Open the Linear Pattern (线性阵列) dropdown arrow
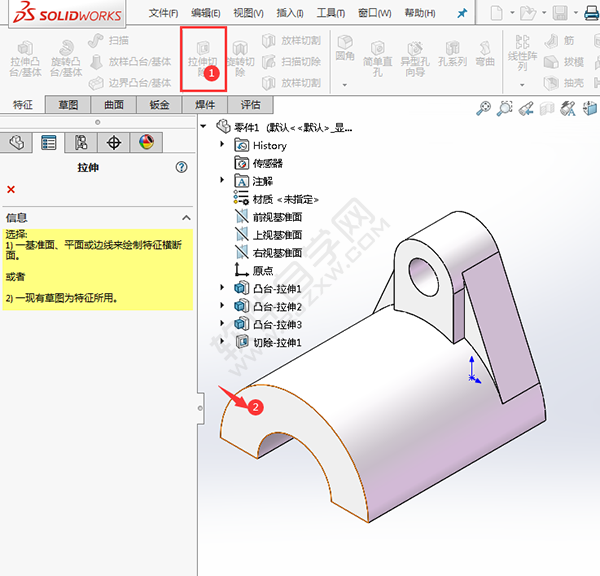The image size is (600, 576). coord(522,85)
